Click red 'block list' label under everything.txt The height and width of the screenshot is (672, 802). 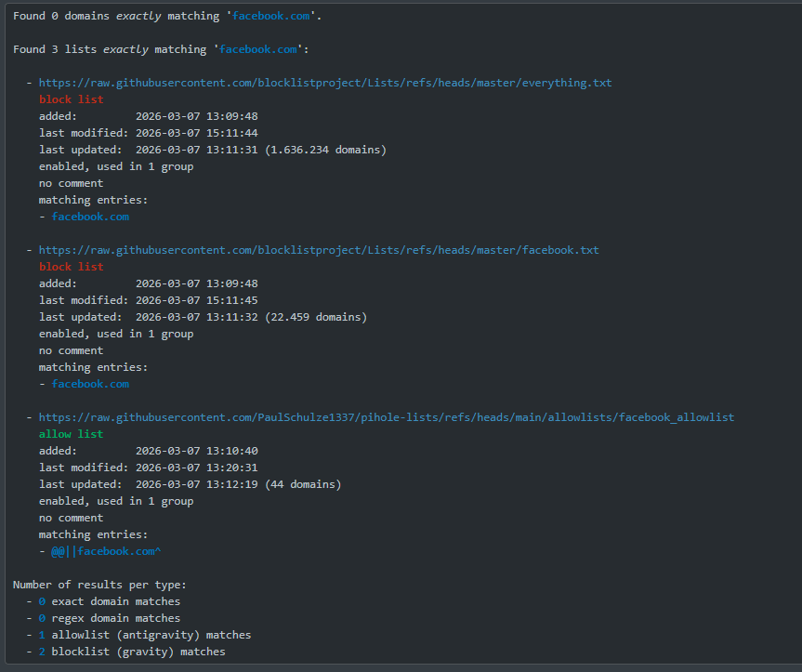[71, 99]
